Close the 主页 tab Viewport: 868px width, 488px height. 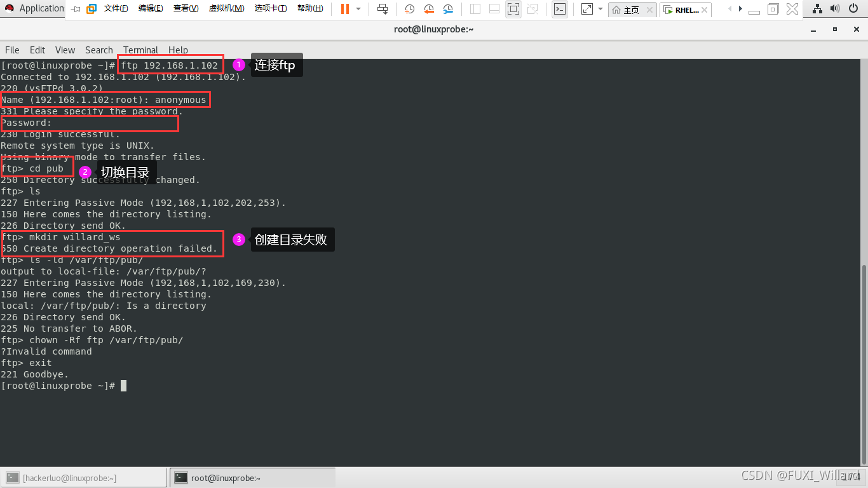pos(649,10)
